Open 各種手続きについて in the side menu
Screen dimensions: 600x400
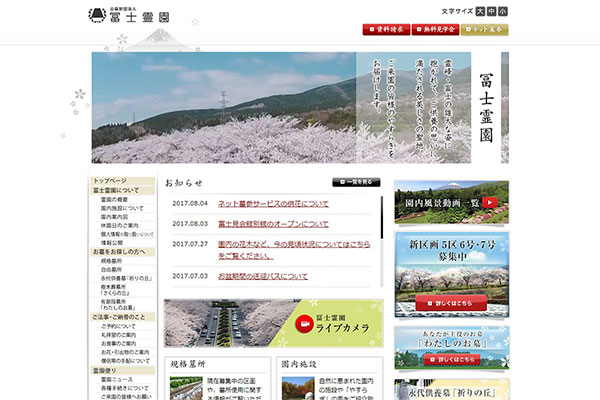pyautogui.click(x=124, y=388)
